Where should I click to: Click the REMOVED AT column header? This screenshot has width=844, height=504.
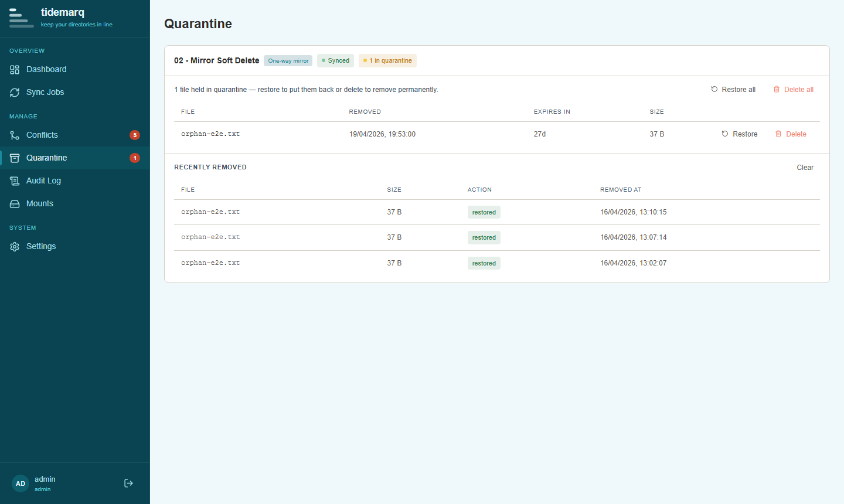point(621,190)
